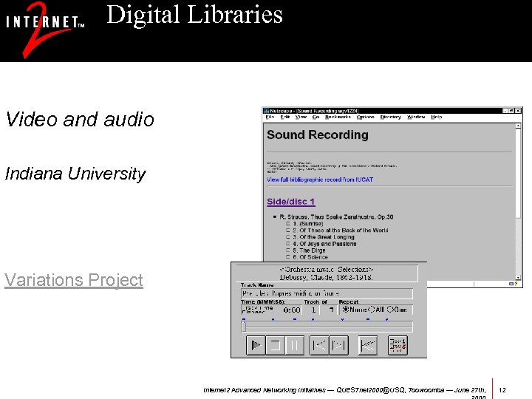Click the playback position slider thumb
Screen dimensions: 532x399
click(x=244, y=327)
